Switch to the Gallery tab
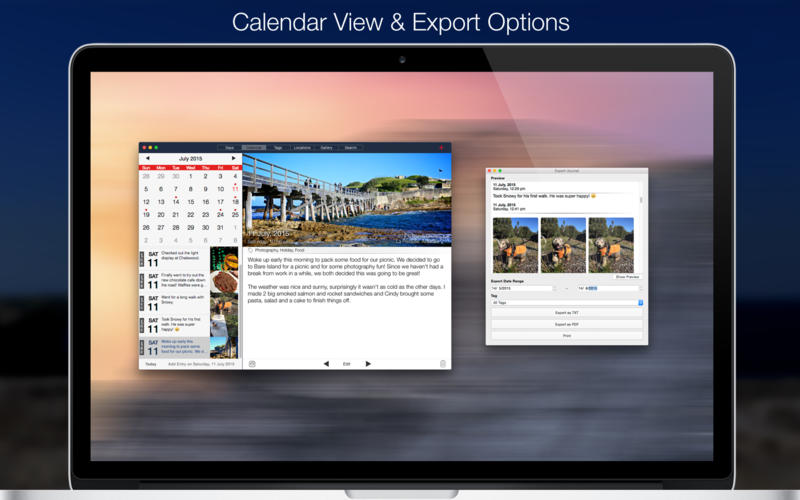The height and width of the screenshot is (500, 800). (327, 147)
